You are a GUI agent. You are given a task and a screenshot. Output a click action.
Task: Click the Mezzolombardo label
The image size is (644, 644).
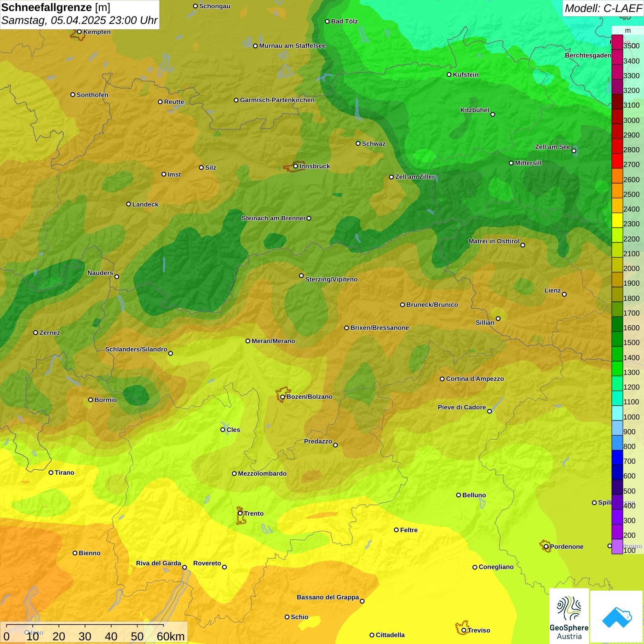(263, 473)
